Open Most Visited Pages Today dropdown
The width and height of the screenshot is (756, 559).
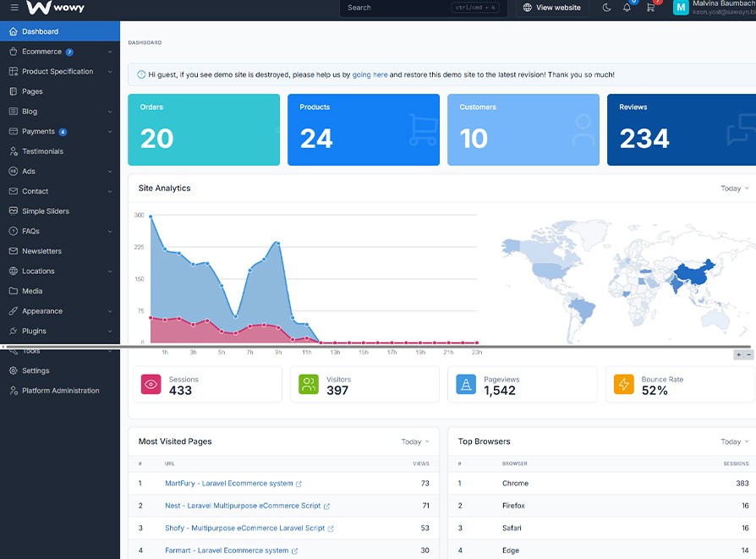coord(414,441)
